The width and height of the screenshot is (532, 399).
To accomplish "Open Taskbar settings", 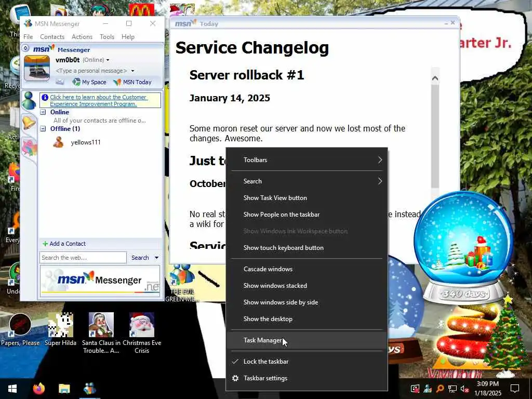I will [x=307, y=378].
